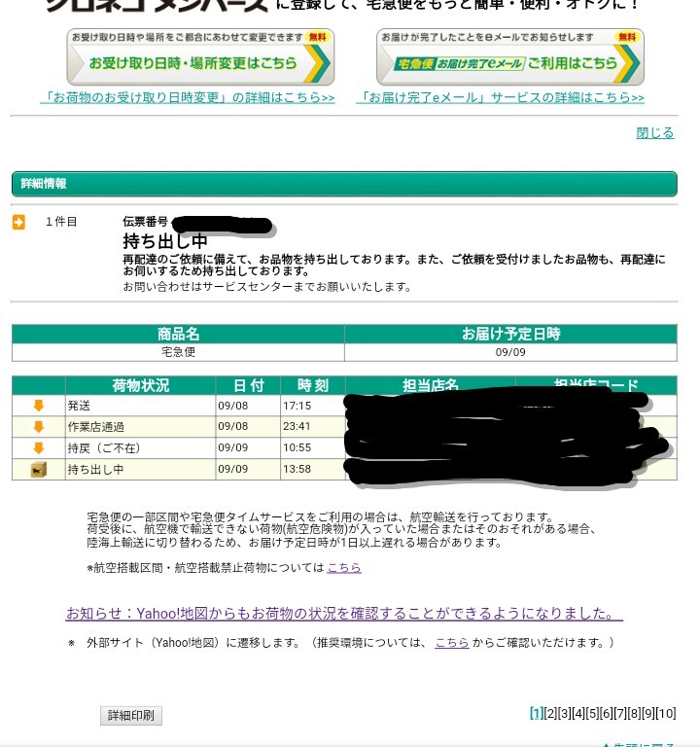Click the down arrow icon in 持戻（ご不在） row
700x747 pixels.
pos(39,447)
